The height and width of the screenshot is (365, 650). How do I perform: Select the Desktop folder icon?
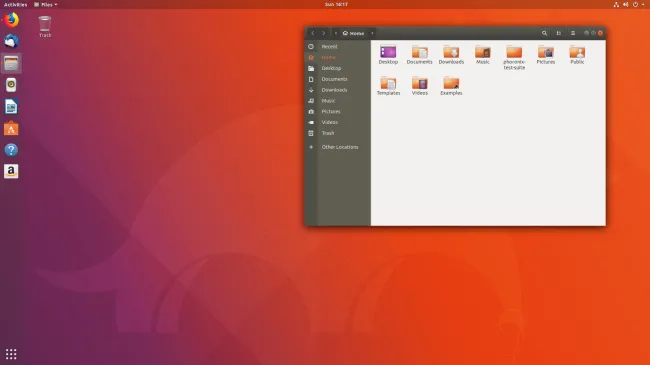click(388, 51)
